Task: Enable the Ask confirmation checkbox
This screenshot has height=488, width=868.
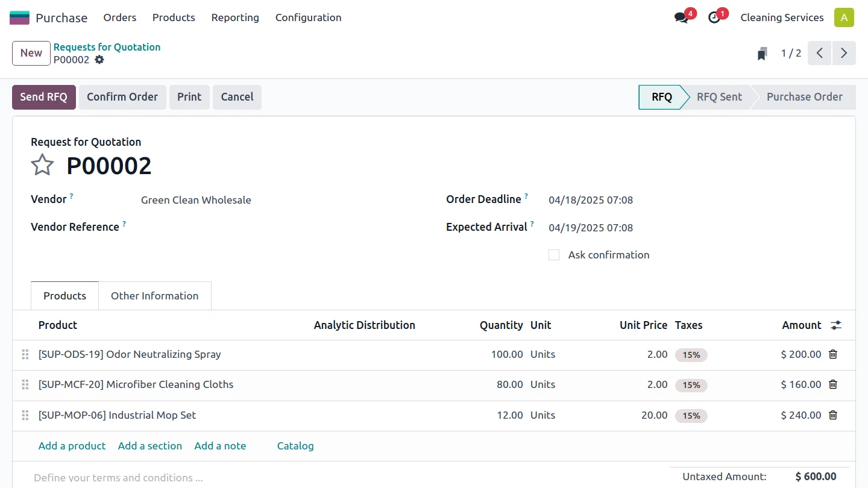Action: click(554, 255)
